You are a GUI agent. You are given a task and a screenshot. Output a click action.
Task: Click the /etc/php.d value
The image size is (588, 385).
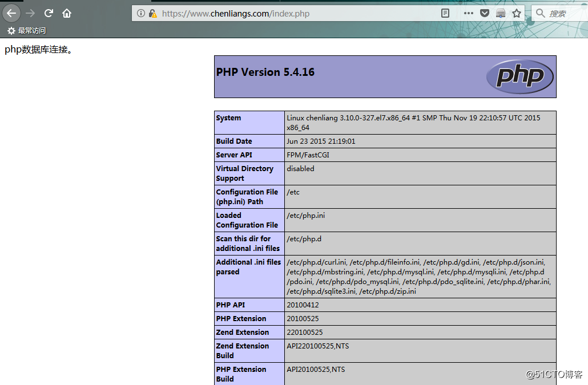pyautogui.click(x=304, y=239)
